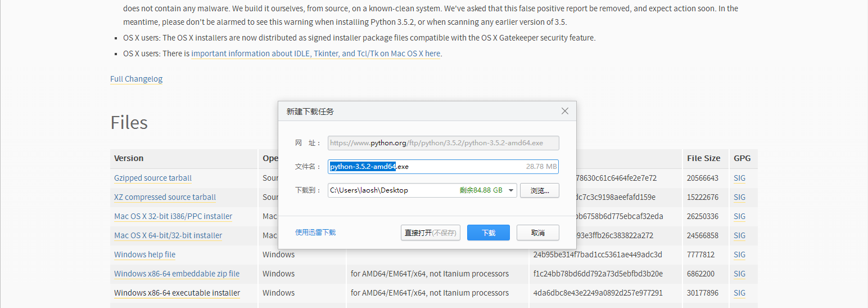
Task: Click file size value 15222676
Action: point(703,197)
